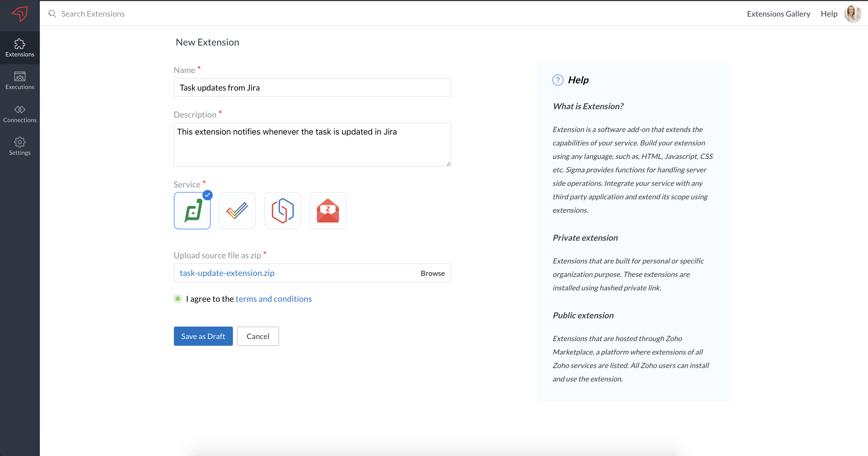
Task: Open the Extensions sidebar section
Action: [x=20, y=48]
